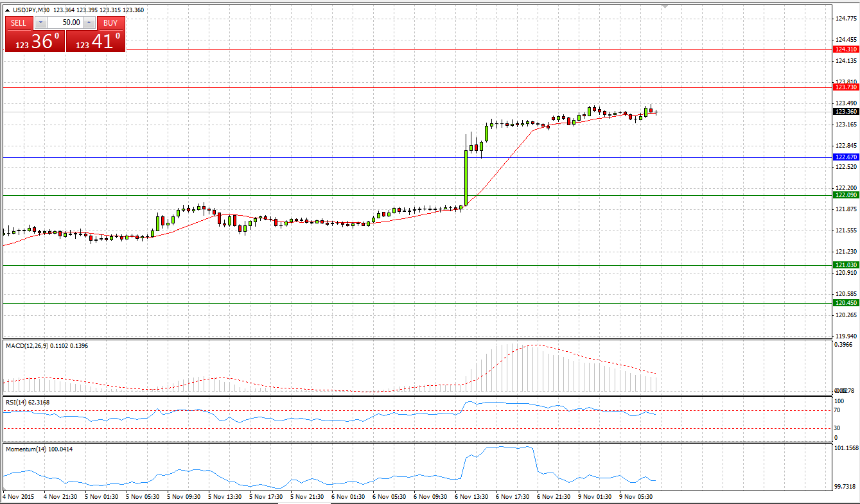The width and height of the screenshot is (860, 504).
Task: Click the MACD 0.3966 scale value
Action: 844,345
